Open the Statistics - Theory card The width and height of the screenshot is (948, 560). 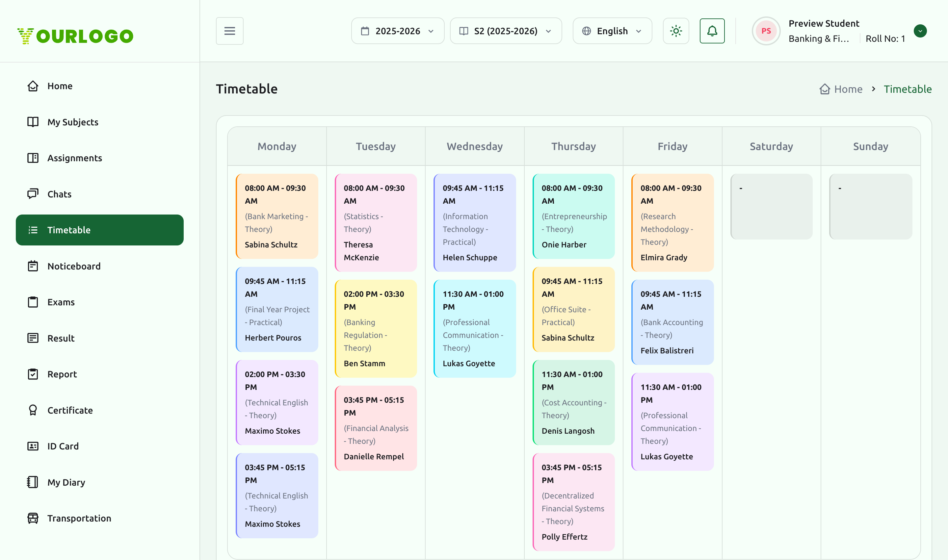pos(376,223)
